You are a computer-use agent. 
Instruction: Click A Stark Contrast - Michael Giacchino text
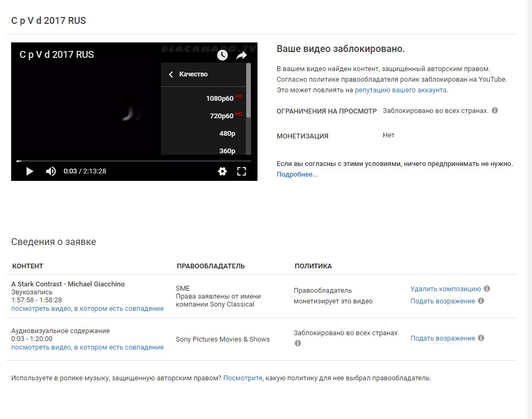(68, 284)
